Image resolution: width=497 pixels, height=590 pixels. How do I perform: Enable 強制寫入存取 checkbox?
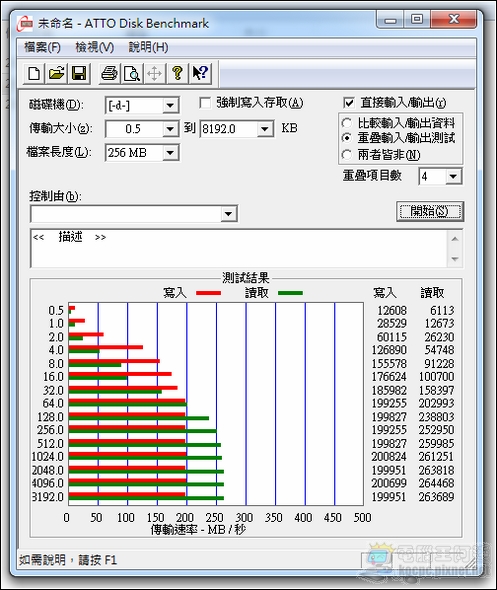pos(205,103)
